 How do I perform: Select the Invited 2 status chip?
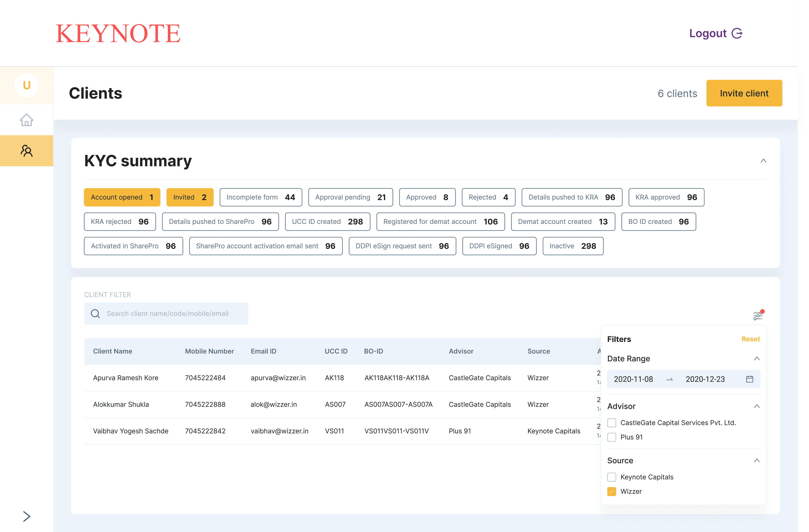coord(190,197)
